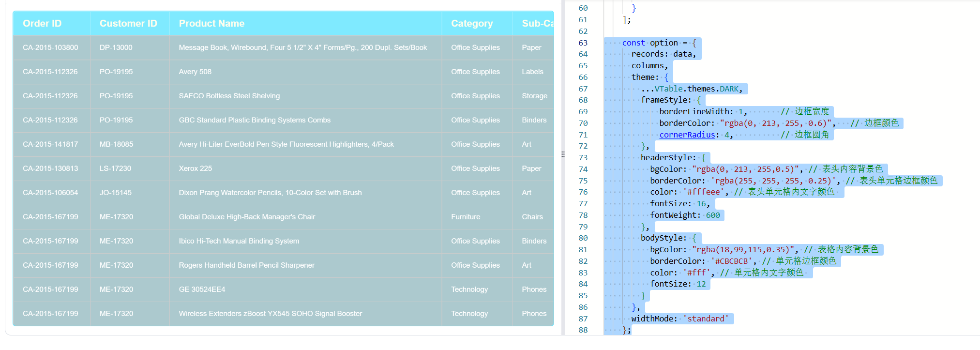This screenshot has height=350, width=980.
Task: Click the Order ID column header
Action: tap(51, 23)
